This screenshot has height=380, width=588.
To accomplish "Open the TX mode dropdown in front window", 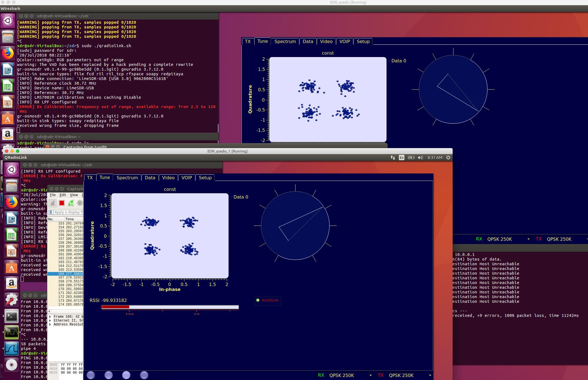I will (x=409, y=375).
